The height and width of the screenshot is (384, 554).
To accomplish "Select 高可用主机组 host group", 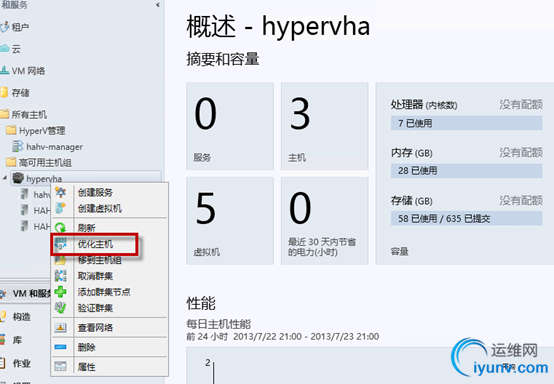I will (x=45, y=163).
